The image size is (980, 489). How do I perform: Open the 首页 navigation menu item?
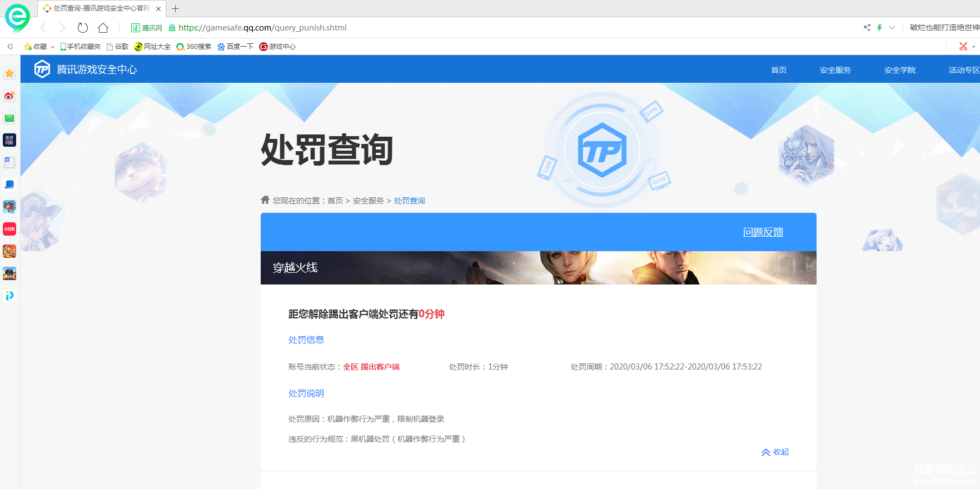pyautogui.click(x=779, y=70)
